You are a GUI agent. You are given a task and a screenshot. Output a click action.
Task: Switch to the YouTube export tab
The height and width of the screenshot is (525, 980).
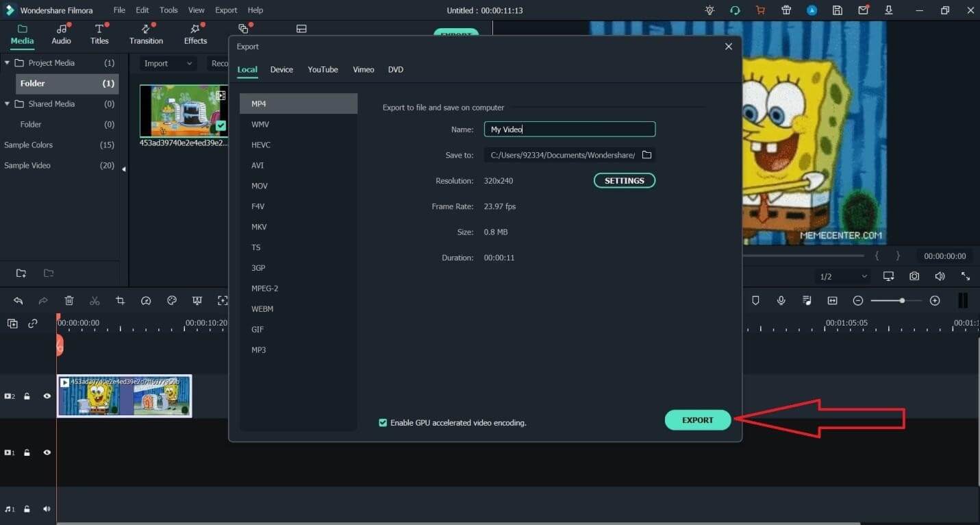point(323,70)
